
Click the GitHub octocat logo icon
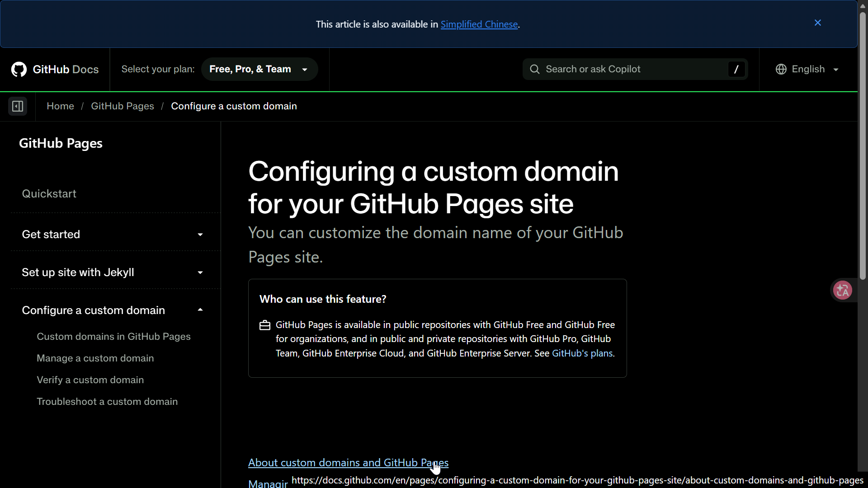point(19,69)
